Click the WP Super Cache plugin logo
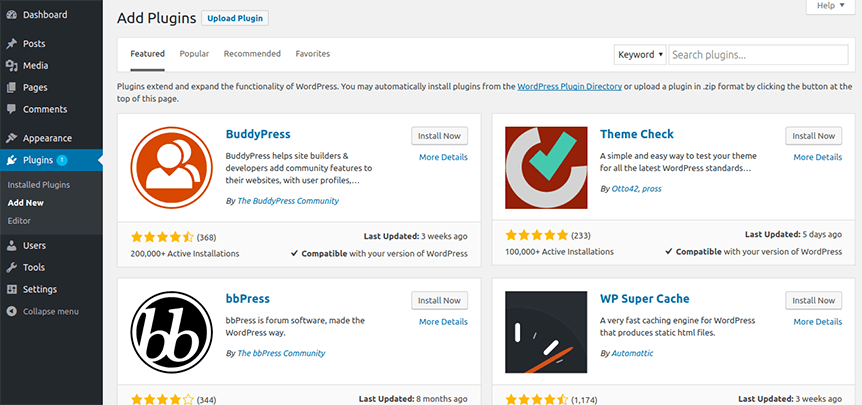 [x=546, y=332]
